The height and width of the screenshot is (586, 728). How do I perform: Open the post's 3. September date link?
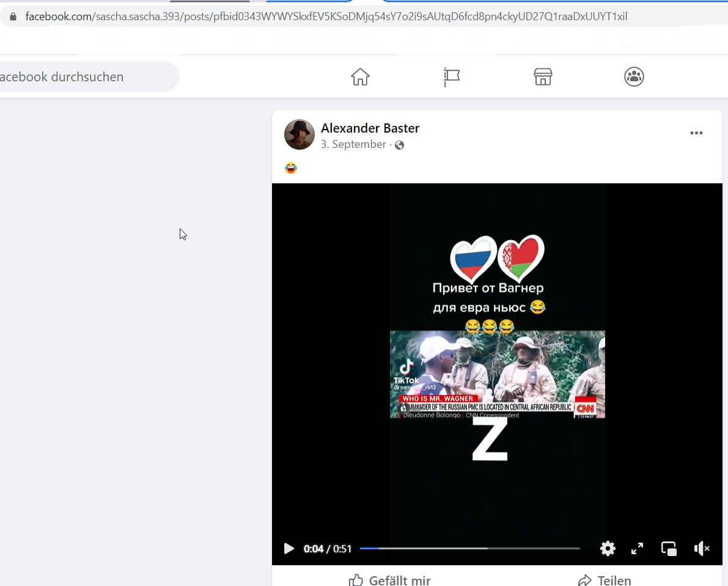click(353, 144)
